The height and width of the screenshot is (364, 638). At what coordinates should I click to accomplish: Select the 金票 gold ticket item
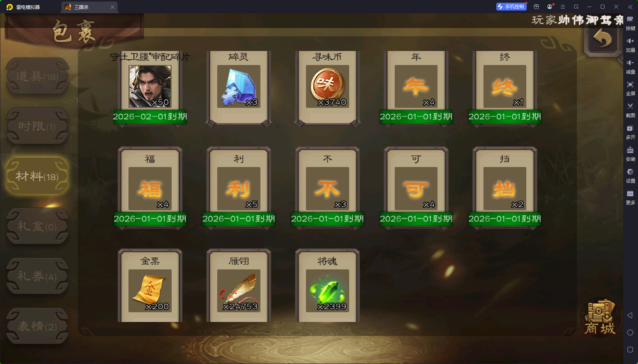150,290
